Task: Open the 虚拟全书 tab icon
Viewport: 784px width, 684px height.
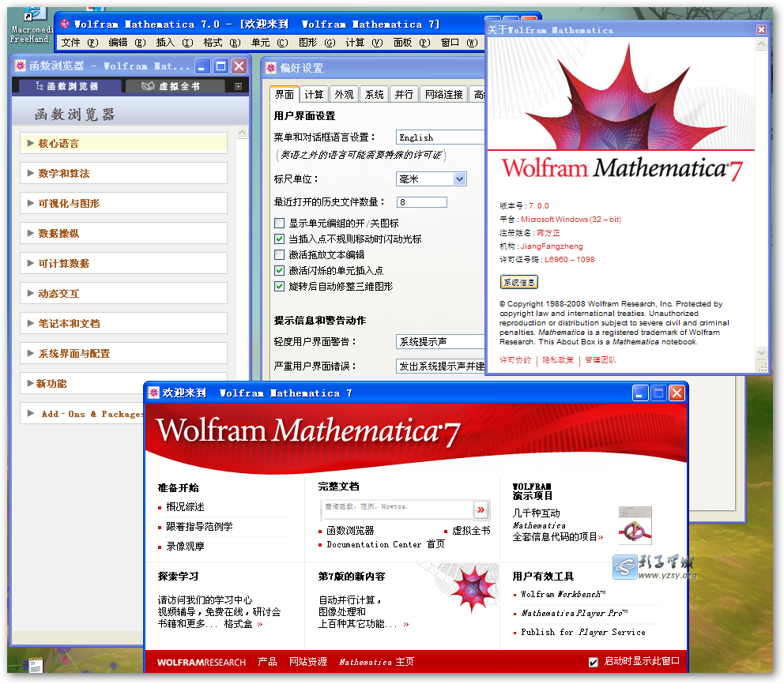Action: coord(147,86)
